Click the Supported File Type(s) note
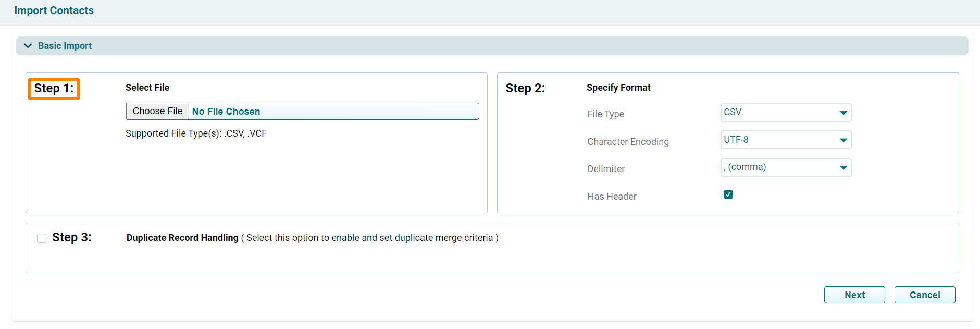Viewport: 980px width, 329px height. (x=196, y=133)
